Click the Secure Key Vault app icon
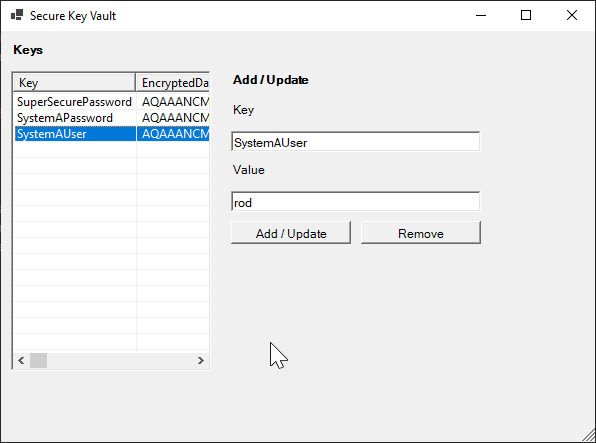This screenshot has height=443, width=596. (x=17, y=15)
